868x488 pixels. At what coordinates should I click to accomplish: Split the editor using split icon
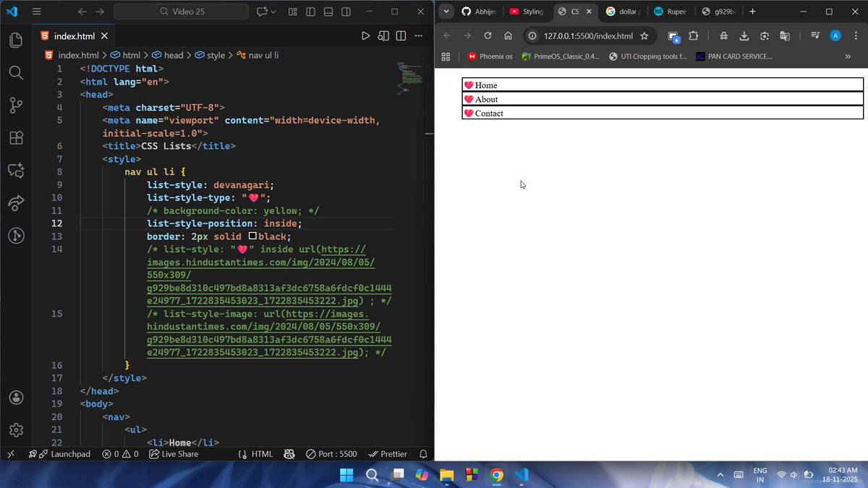(x=401, y=35)
